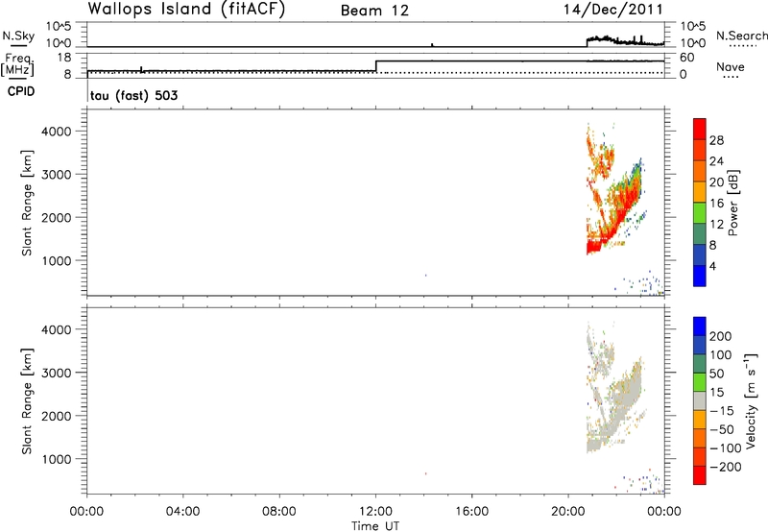Image resolution: width=768 pixels, height=532 pixels.
Task: Select the '12:00' time tick label
Action: 375,512
